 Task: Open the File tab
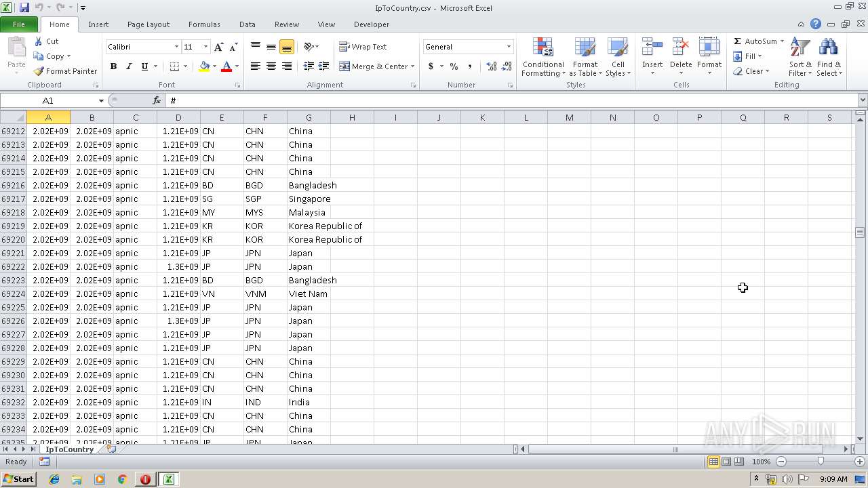pos(19,24)
